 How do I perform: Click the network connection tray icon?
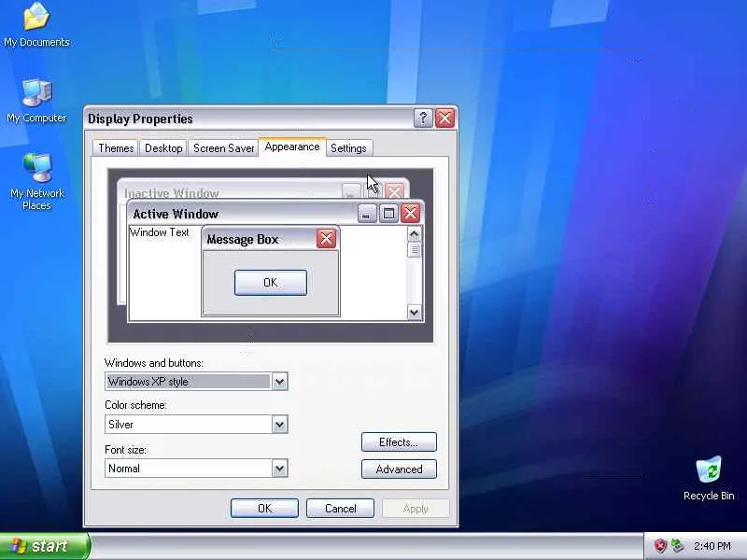pos(677,546)
